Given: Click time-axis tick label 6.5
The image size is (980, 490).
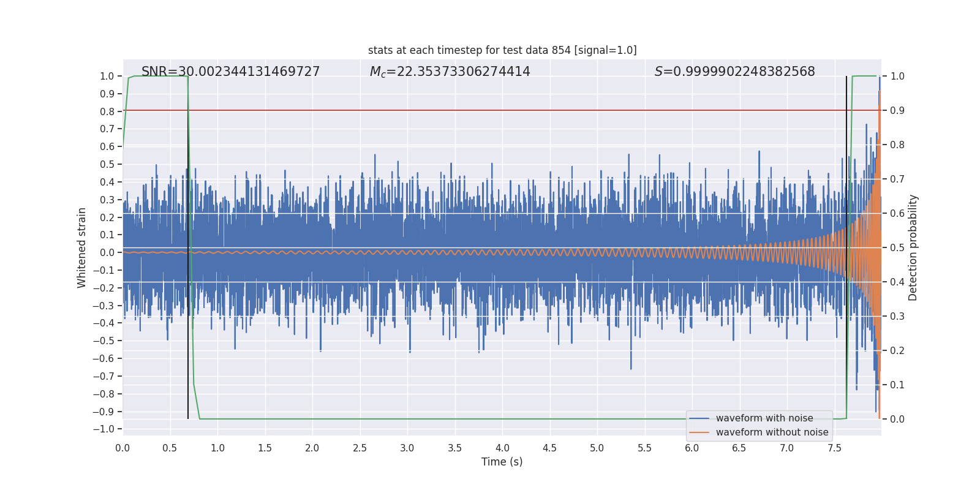Looking at the screenshot, I should coord(739,448).
